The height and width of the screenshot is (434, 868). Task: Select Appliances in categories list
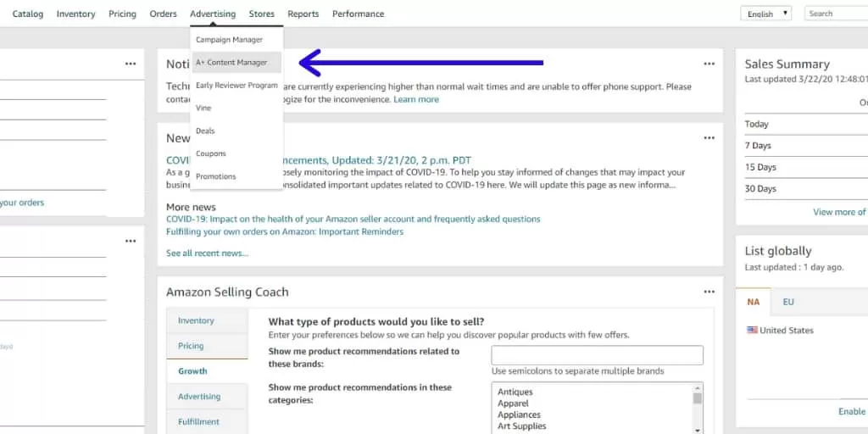click(x=520, y=415)
